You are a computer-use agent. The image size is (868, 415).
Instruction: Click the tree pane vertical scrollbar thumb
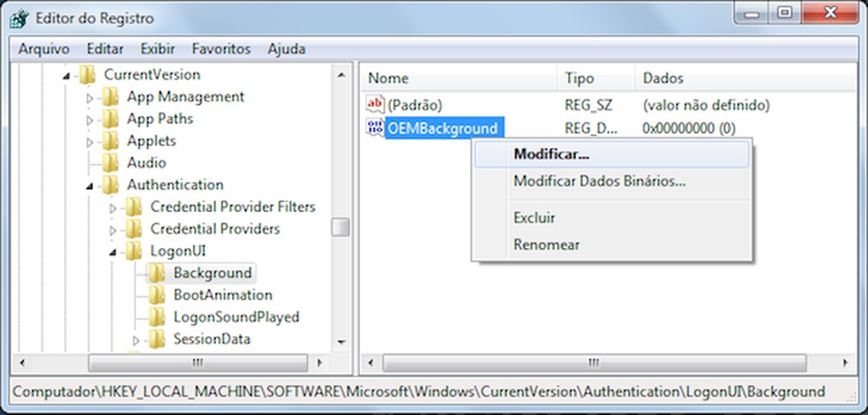click(x=340, y=227)
